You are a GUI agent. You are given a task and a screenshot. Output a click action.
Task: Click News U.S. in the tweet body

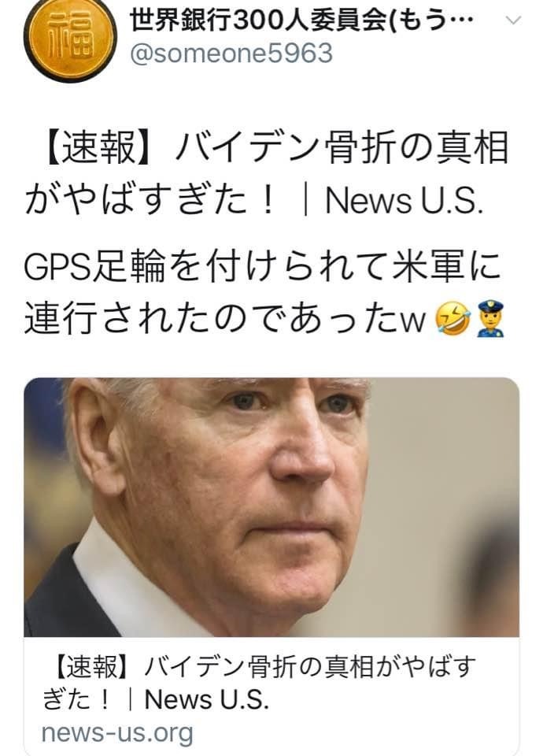404,201
